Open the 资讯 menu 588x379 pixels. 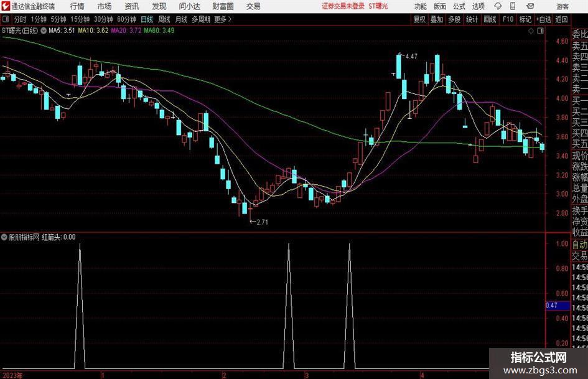click(132, 6)
